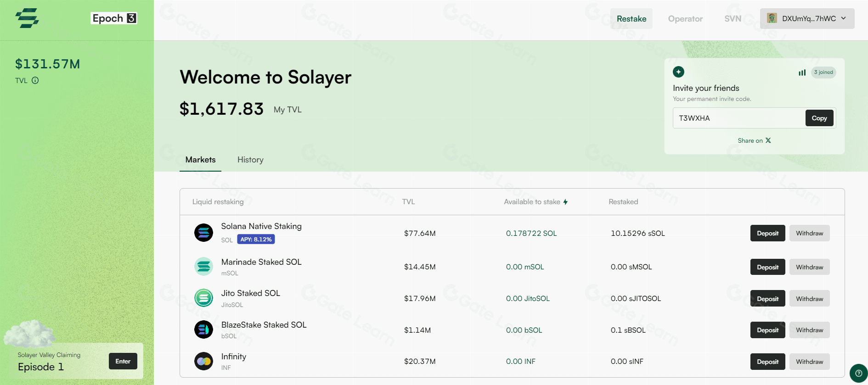
Task: Click the Marinade Staked SOL token icon
Action: tap(203, 267)
